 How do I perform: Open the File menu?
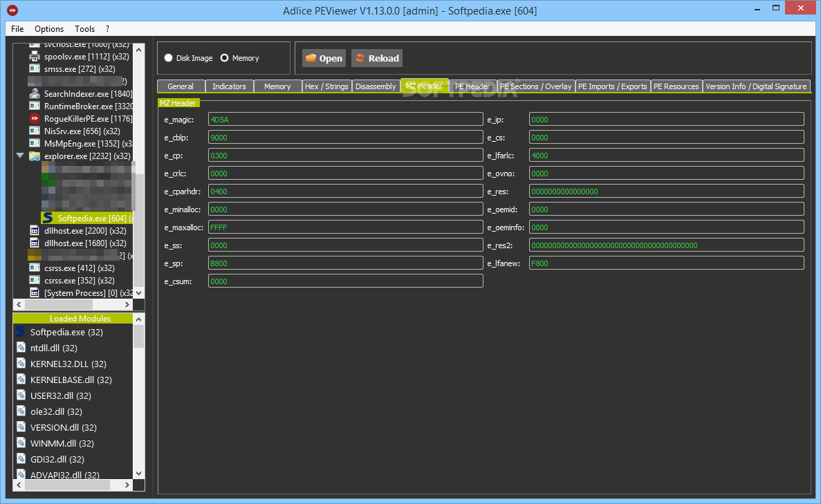(x=17, y=29)
